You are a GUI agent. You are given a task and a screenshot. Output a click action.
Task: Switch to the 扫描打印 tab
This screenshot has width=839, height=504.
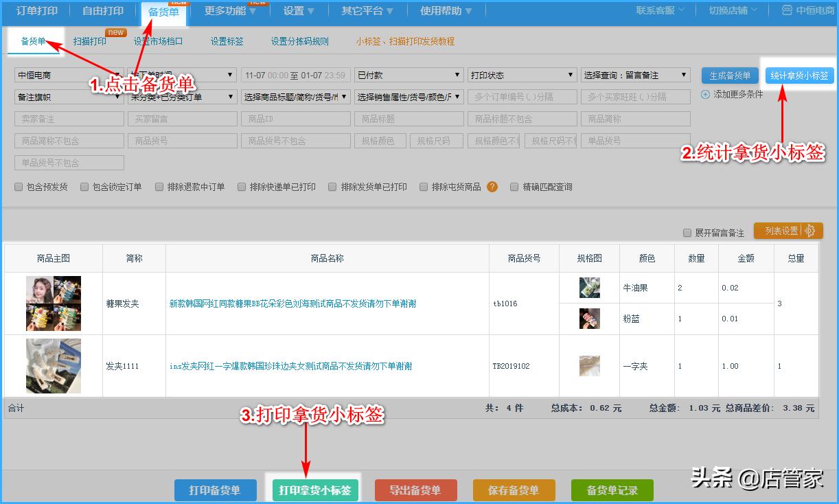click(89, 41)
